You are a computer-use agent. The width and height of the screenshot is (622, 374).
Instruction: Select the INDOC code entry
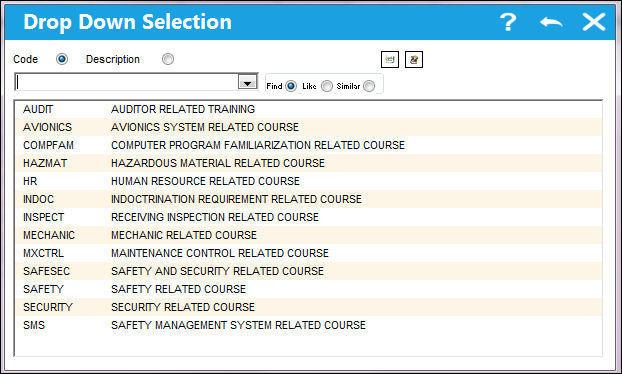(38, 199)
